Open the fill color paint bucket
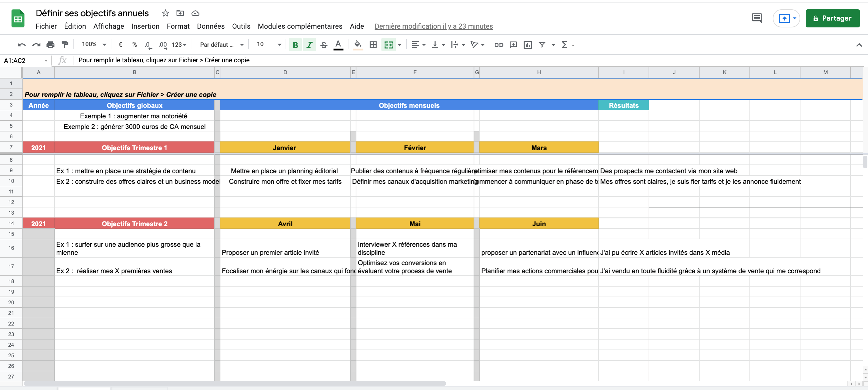The image size is (868, 390). 358,45
